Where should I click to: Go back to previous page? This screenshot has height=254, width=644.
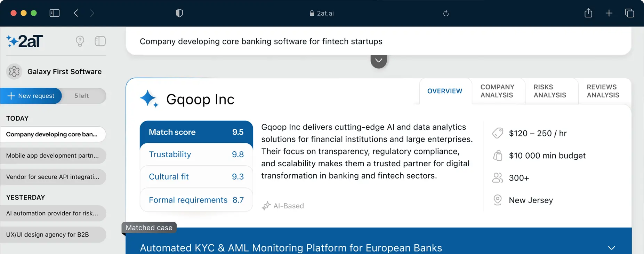(x=76, y=13)
